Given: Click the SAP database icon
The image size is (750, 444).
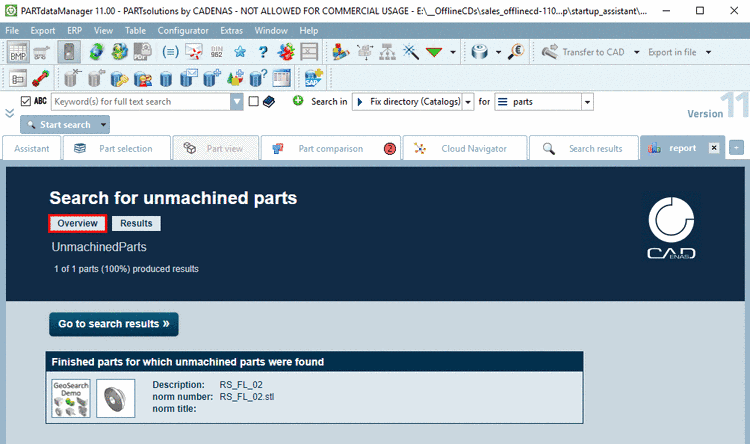Looking at the screenshot, I should point(314,78).
